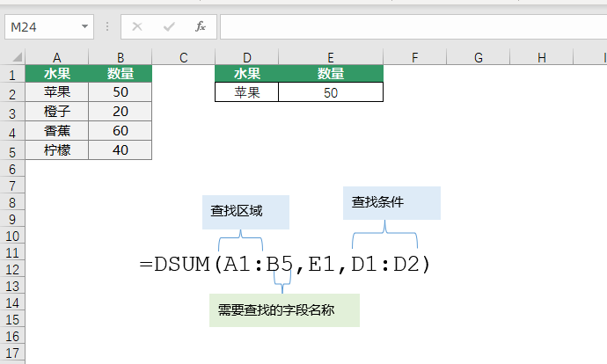This screenshot has width=607, height=364.
Task: Click into the formula bar input
Action: [x=413, y=26]
